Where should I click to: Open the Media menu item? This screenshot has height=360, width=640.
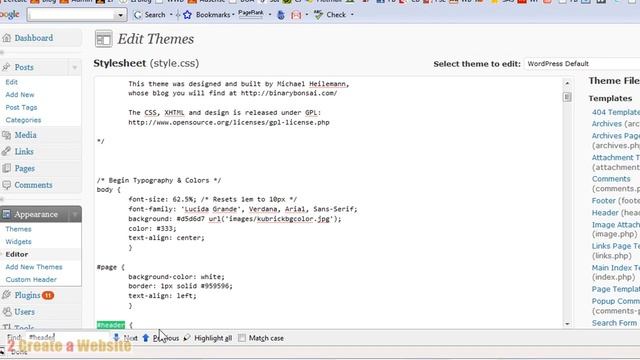[x=25, y=135]
